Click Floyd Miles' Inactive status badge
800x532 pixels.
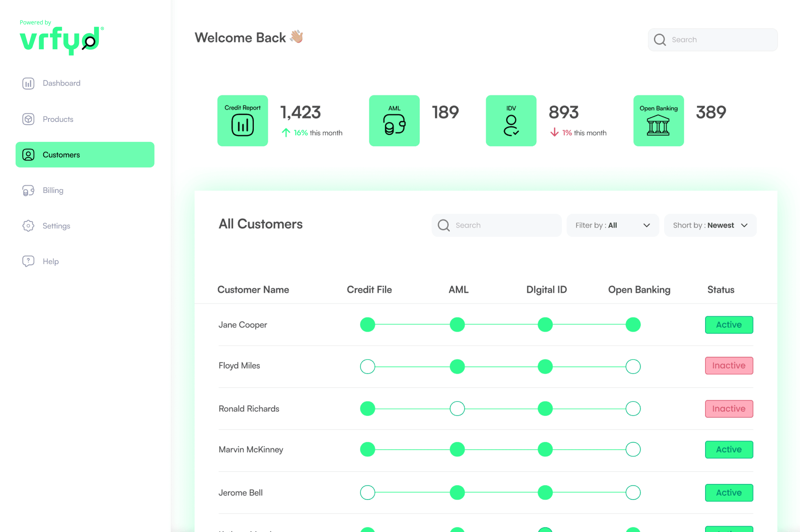click(x=729, y=366)
